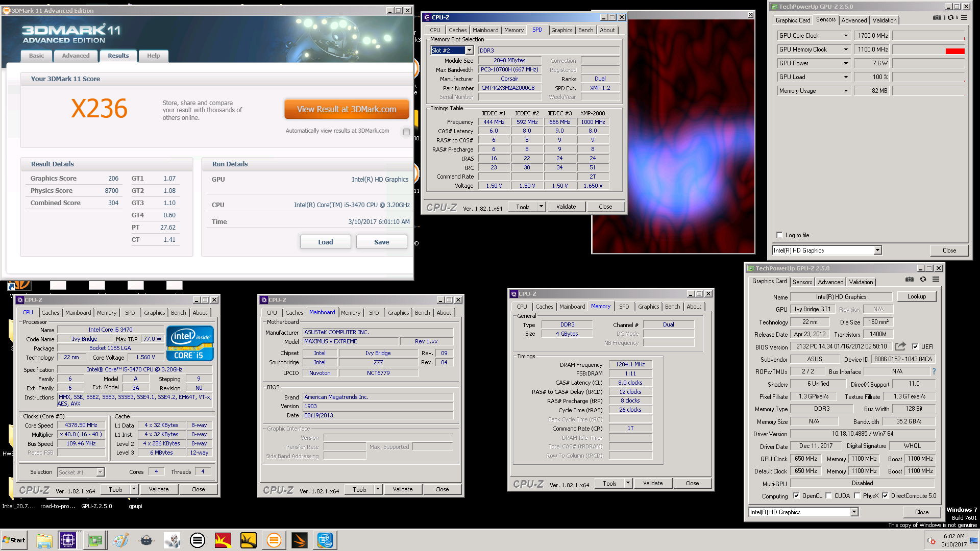
Task: Click the Lookup button in GPU-Z
Action: pos(917,296)
